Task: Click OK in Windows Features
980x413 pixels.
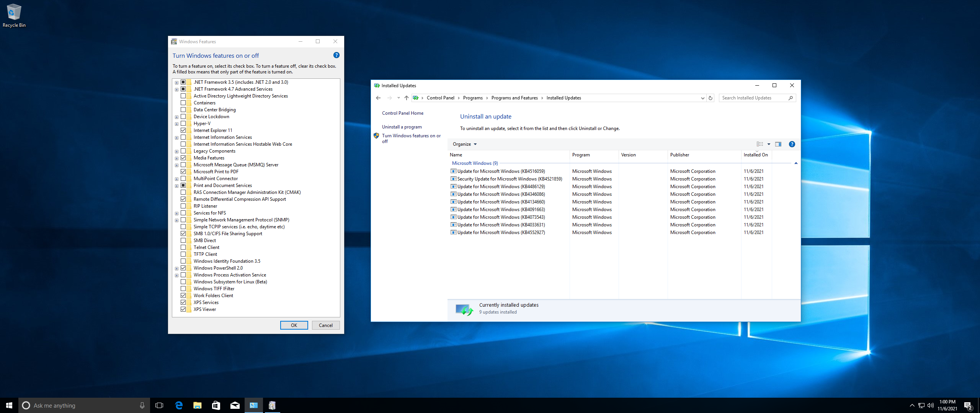Action: (x=294, y=325)
